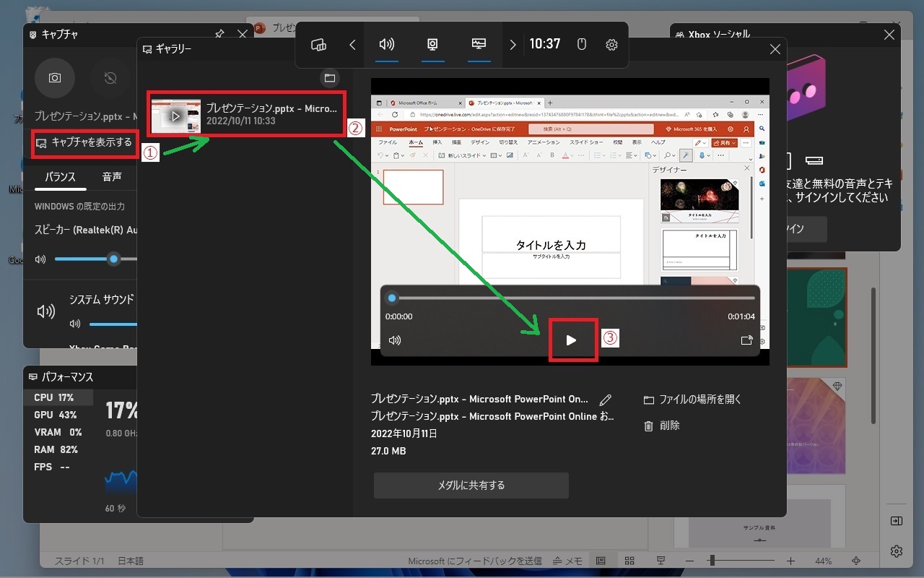This screenshot has height=578, width=924.
Task: Click the record last 30 seconds button
Action: click(110, 78)
